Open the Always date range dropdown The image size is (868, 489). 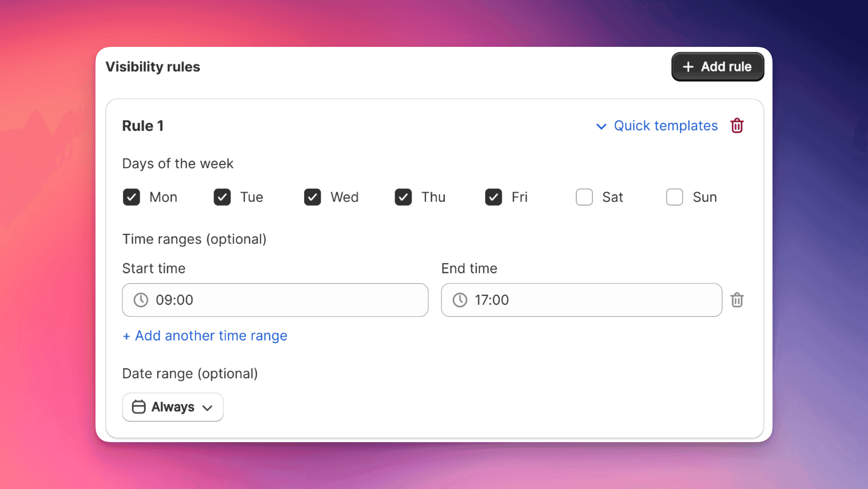[172, 407]
